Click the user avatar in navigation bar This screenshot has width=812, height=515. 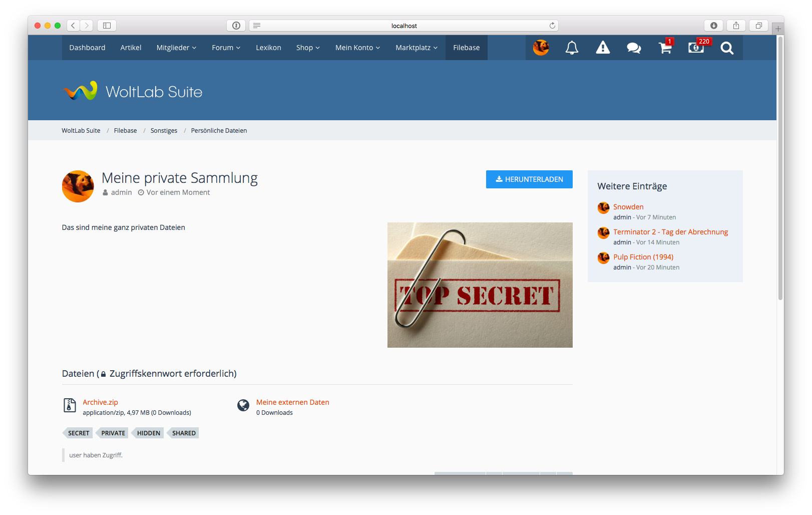point(541,48)
